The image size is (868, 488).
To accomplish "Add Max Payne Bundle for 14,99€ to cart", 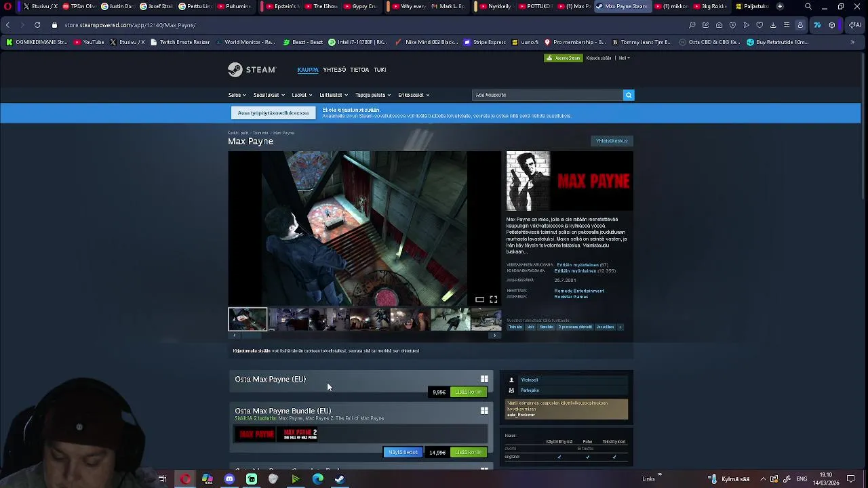I will 468,452.
